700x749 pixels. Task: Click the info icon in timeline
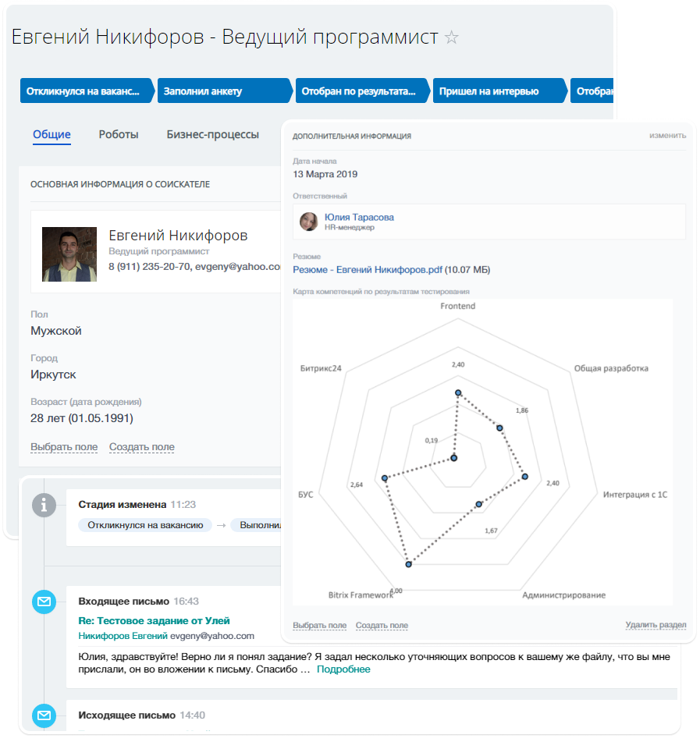pos(44,505)
